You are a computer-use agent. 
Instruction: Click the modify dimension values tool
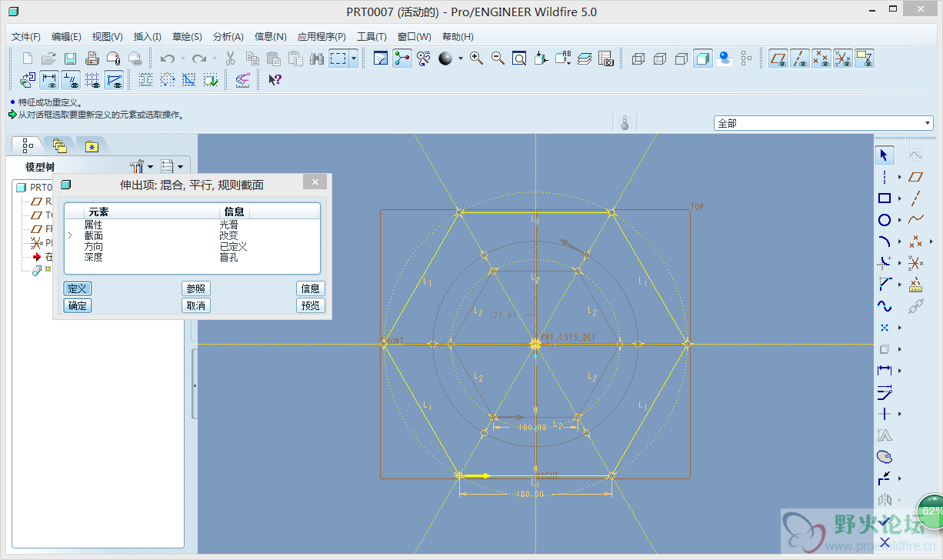885,392
